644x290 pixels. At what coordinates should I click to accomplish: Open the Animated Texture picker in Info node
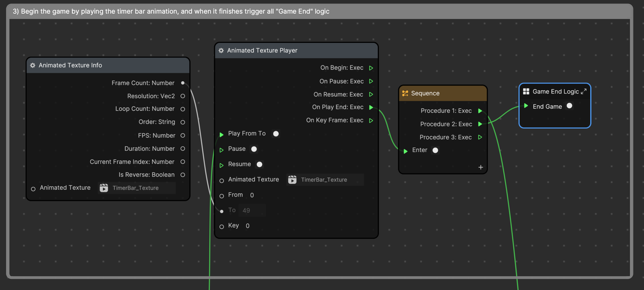coord(137,188)
